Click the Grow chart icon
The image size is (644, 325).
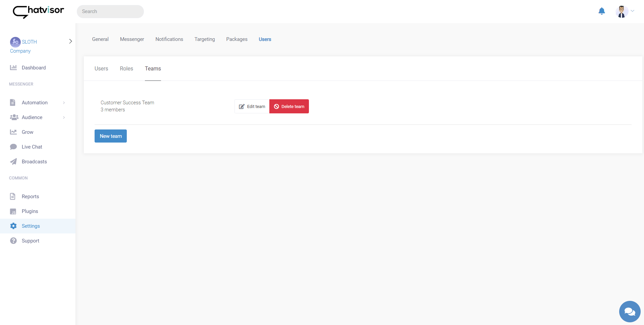click(13, 132)
